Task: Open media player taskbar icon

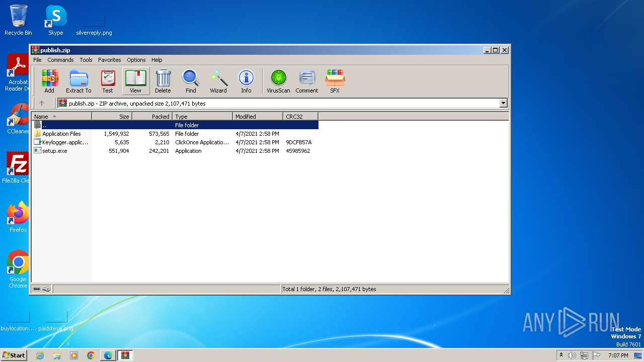Action: coord(74,355)
